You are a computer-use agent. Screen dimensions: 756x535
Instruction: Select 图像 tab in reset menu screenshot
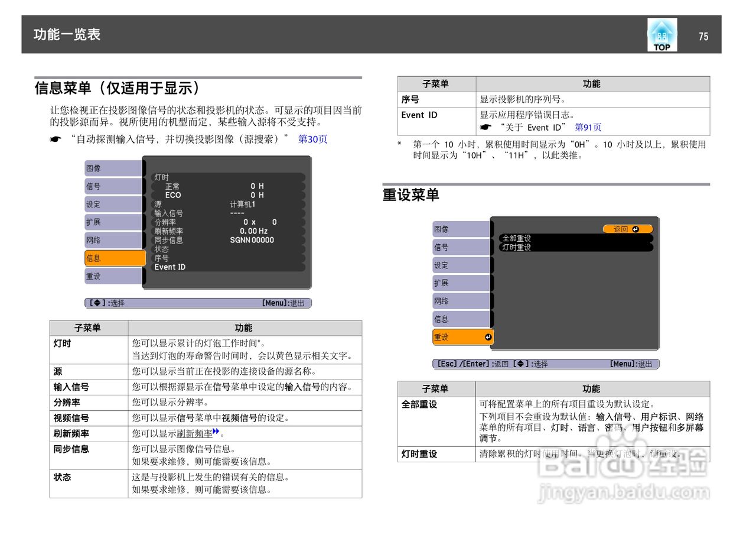461,229
